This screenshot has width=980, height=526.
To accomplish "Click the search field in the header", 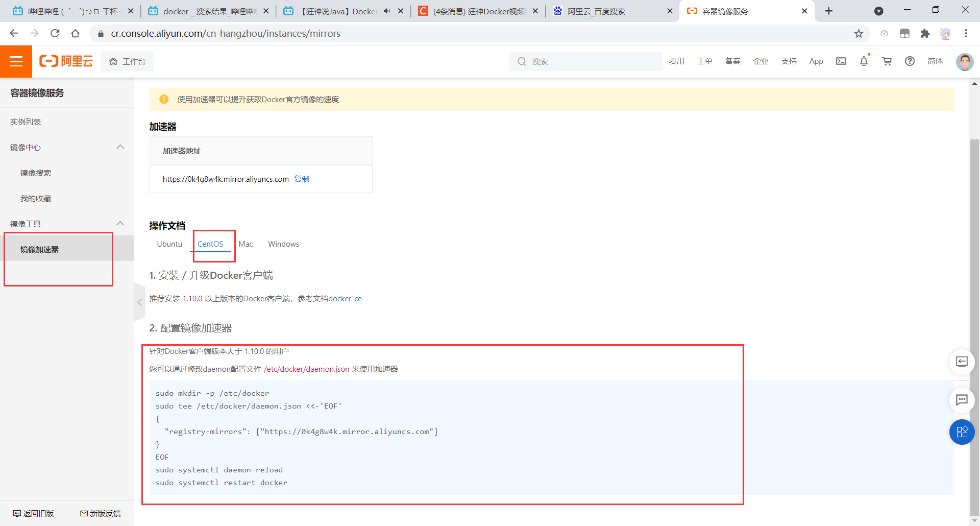I will 585,61.
